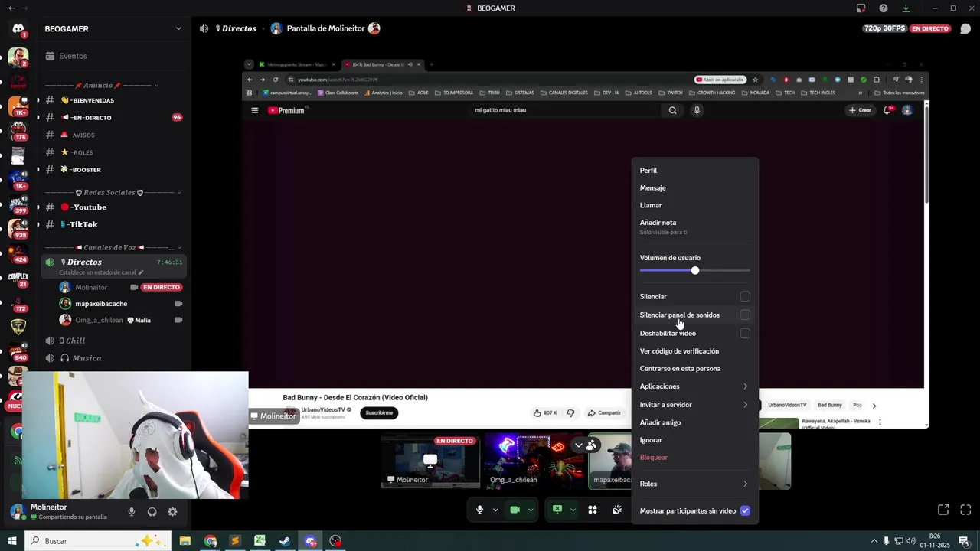Join the Chill voice channel
980x551 pixels.
(114, 341)
